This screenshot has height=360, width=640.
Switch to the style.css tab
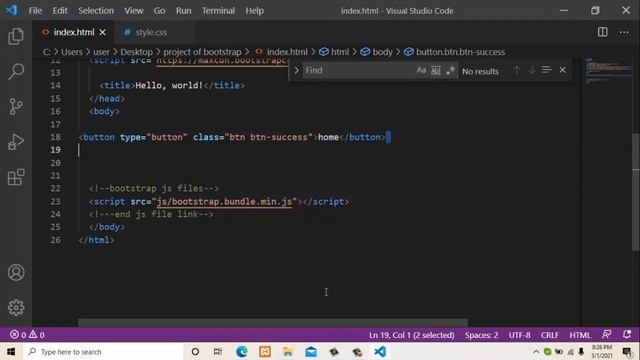(151, 32)
